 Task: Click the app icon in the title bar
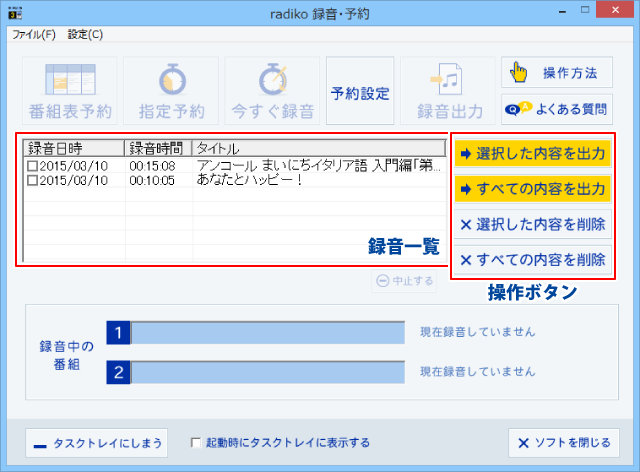16,13
